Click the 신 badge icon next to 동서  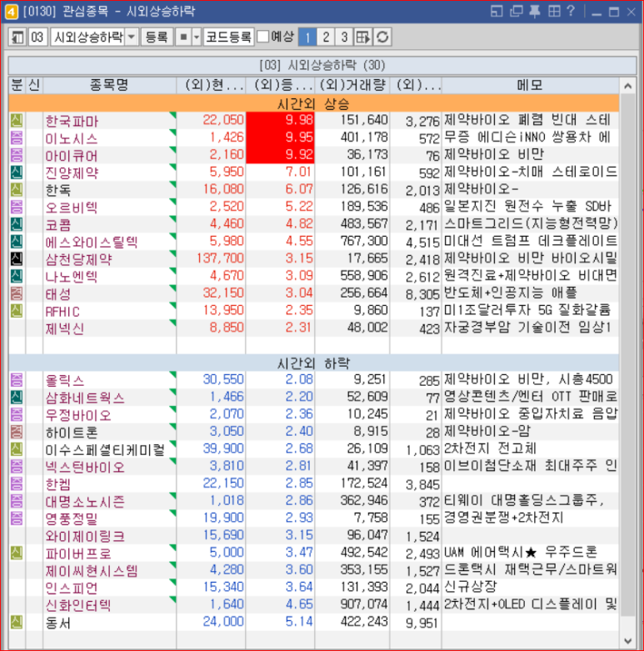tap(17, 623)
